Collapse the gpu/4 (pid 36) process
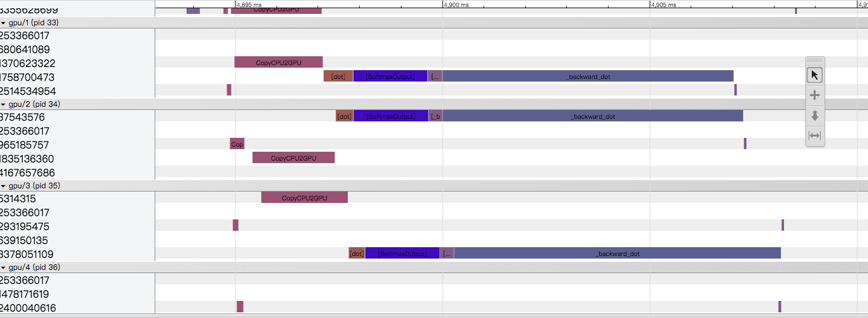 (3, 267)
